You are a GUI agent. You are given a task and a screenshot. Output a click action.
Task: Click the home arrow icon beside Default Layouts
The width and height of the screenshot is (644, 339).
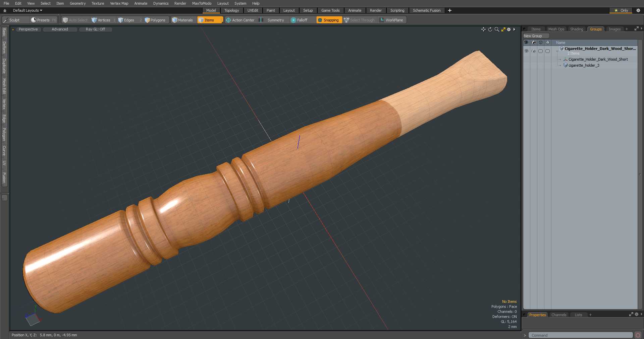pyautogui.click(x=5, y=10)
